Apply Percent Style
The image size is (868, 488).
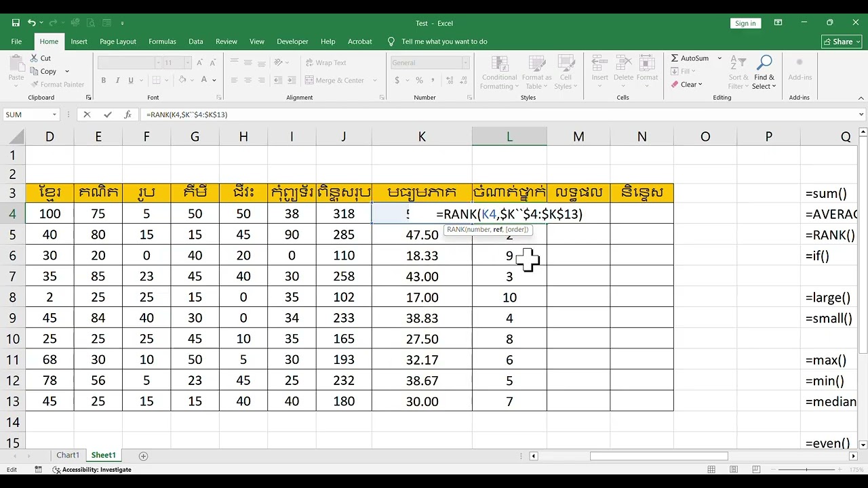[x=418, y=80]
